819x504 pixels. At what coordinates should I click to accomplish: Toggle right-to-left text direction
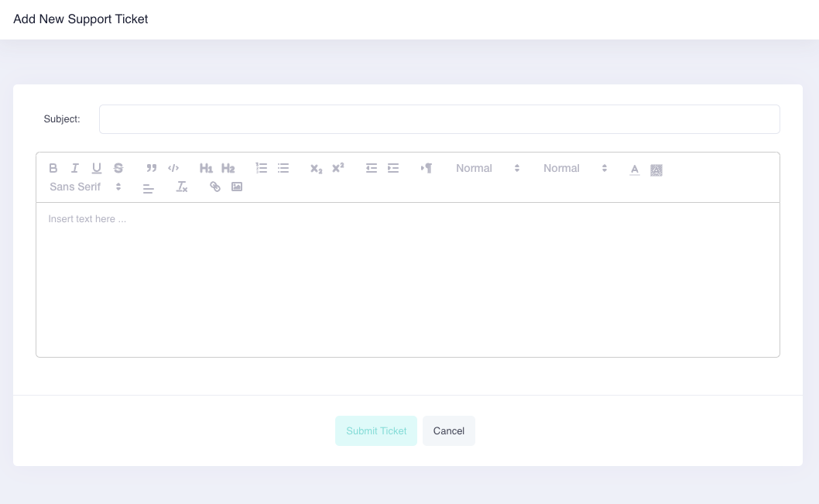click(427, 168)
